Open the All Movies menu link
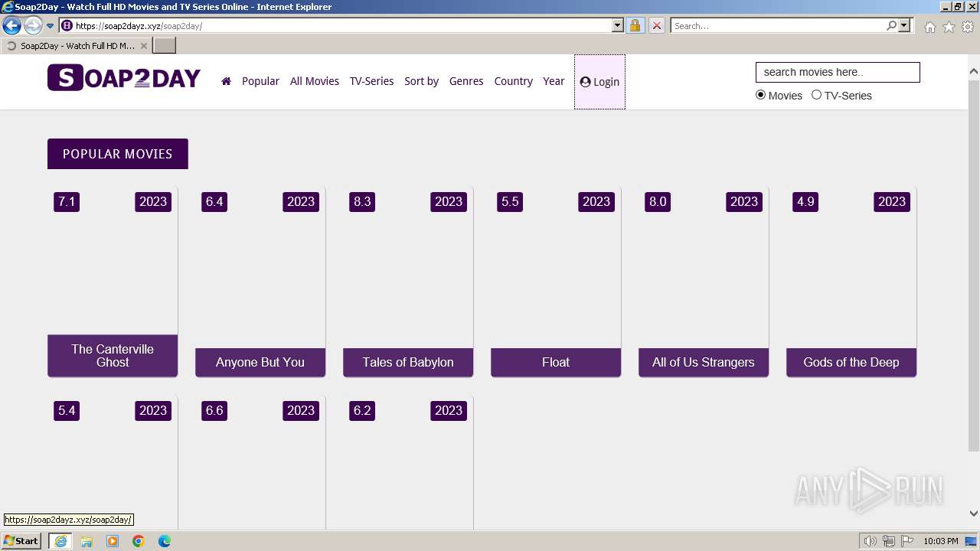The width and height of the screenshot is (980, 551). [x=315, y=81]
